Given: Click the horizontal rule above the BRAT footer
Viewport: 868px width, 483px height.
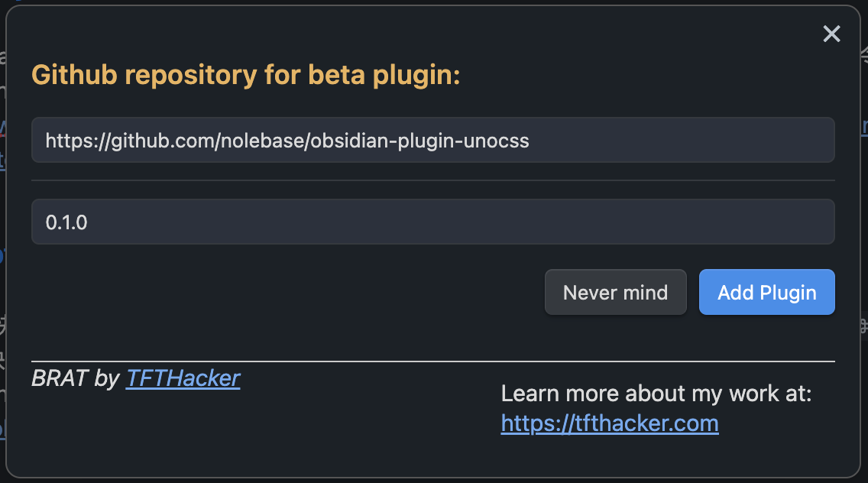Looking at the screenshot, I should [432, 361].
